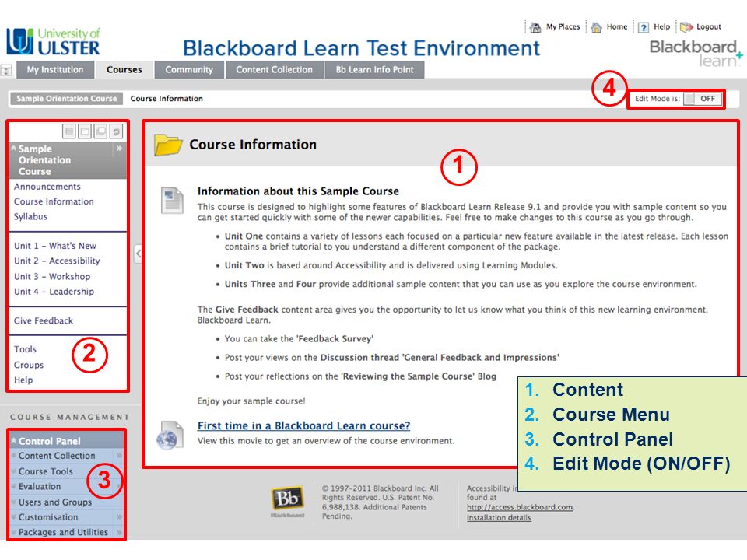The height and width of the screenshot is (560, 747).
Task: Click the University of Ulster logo
Action: click(53, 41)
